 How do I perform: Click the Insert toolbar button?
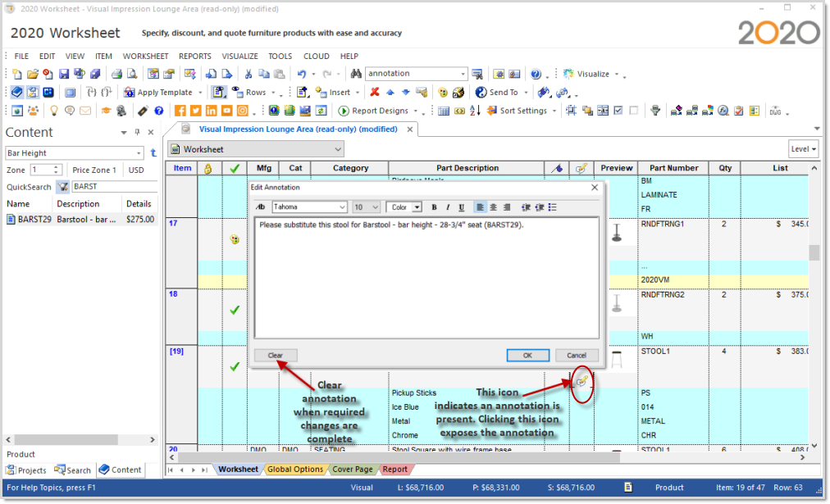point(333,92)
